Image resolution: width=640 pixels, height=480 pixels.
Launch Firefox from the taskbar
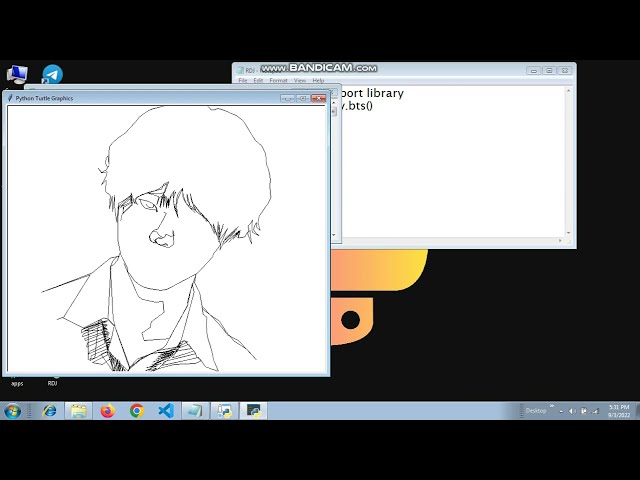tap(108, 411)
